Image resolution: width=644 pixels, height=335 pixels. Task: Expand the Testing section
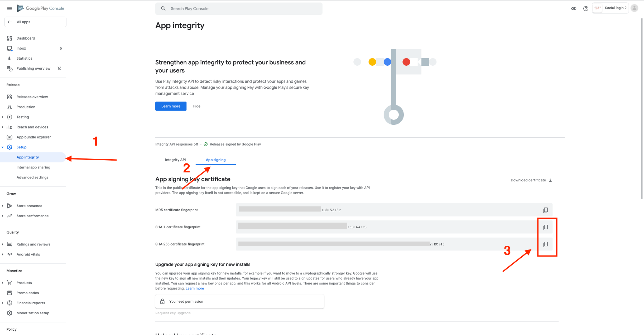(x=3, y=117)
